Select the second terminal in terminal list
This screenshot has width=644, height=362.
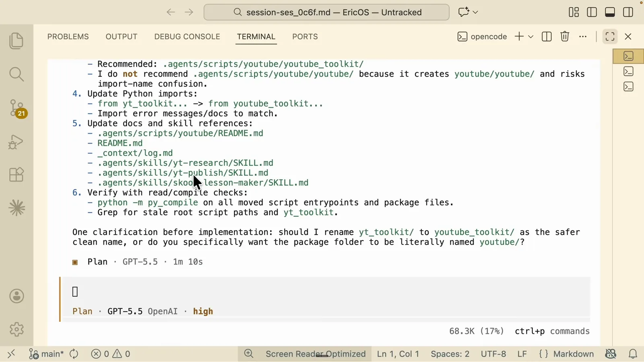pos(628,71)
